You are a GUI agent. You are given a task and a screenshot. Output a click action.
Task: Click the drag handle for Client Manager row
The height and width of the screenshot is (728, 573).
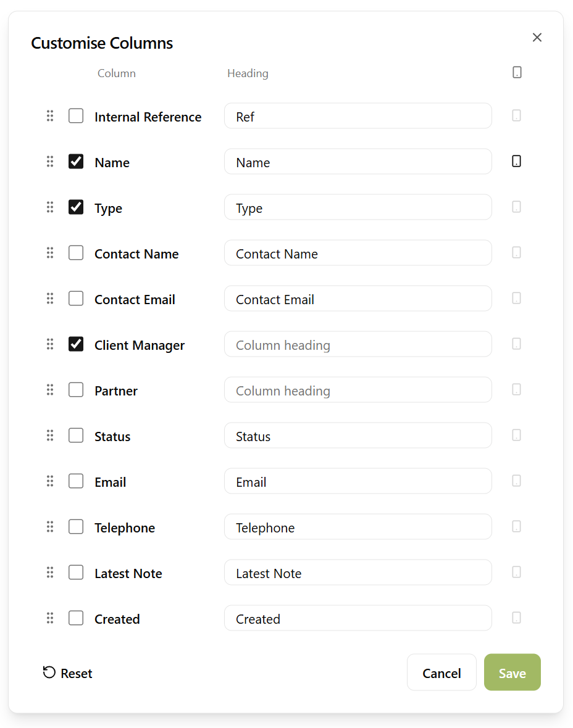pyautogui.click(x=50, y=344)
